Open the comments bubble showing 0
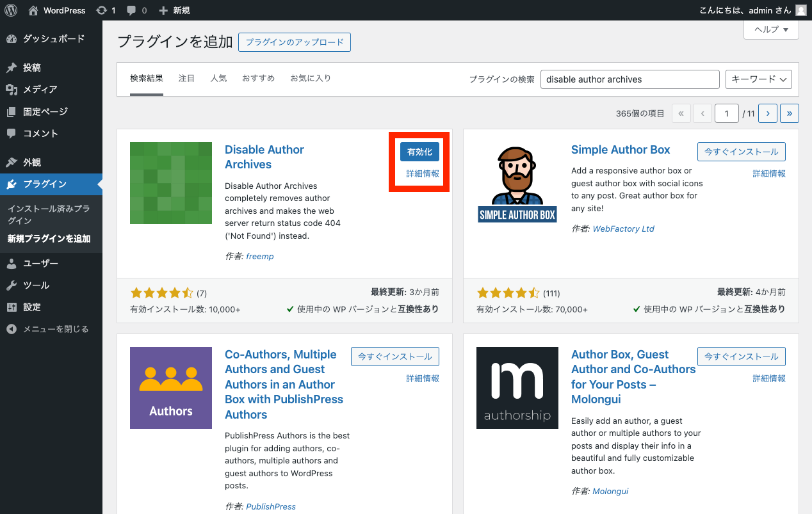Screen dimensions: 812x514 (137, 10)
